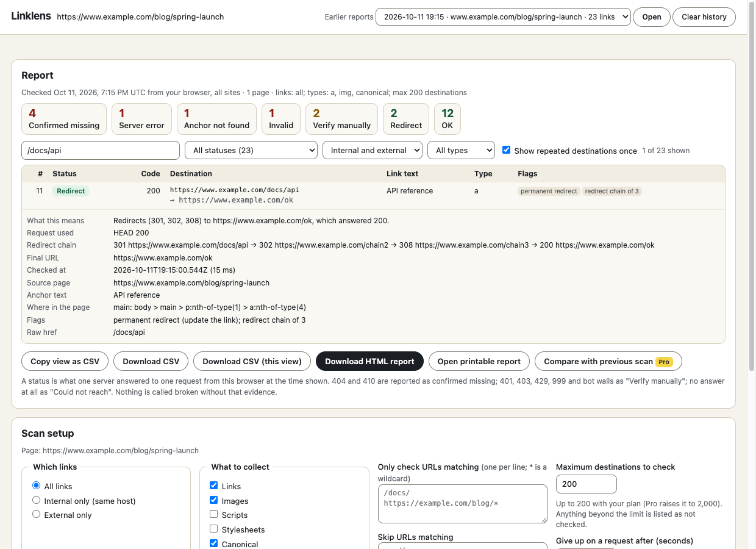The height and width of the screenshot is (549, 756).
Task: Focus the Only check URLs matching textarea
Action: (x=463, y=504)
